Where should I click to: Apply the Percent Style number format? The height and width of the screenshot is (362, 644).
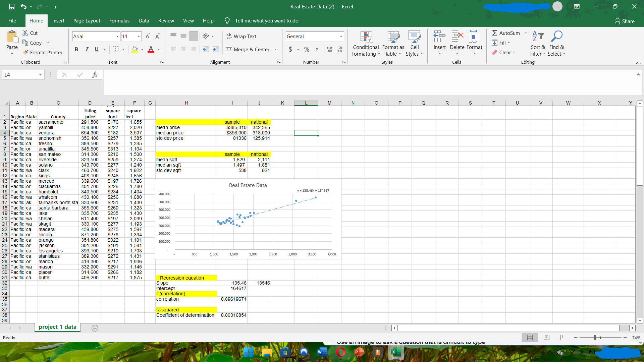pyautogui.click(x=306, y=49)
